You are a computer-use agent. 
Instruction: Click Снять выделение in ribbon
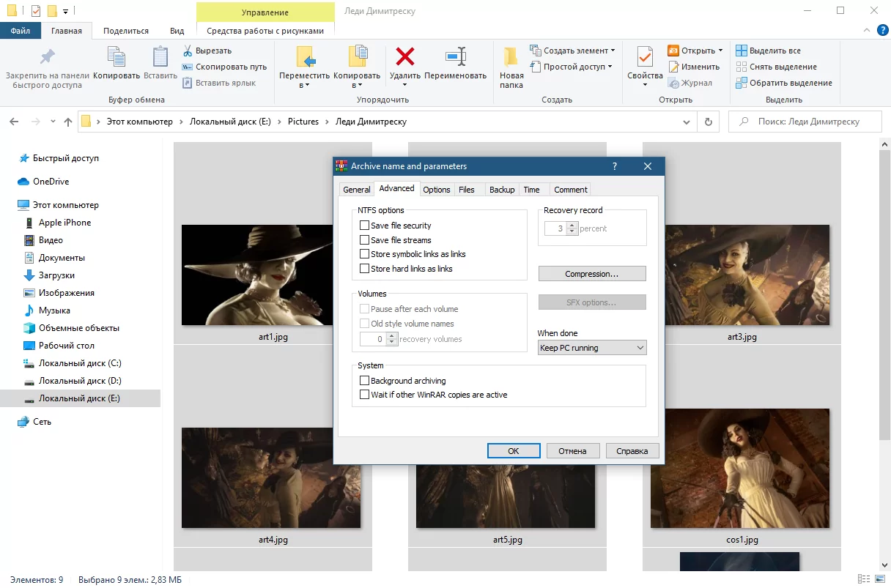776,67
